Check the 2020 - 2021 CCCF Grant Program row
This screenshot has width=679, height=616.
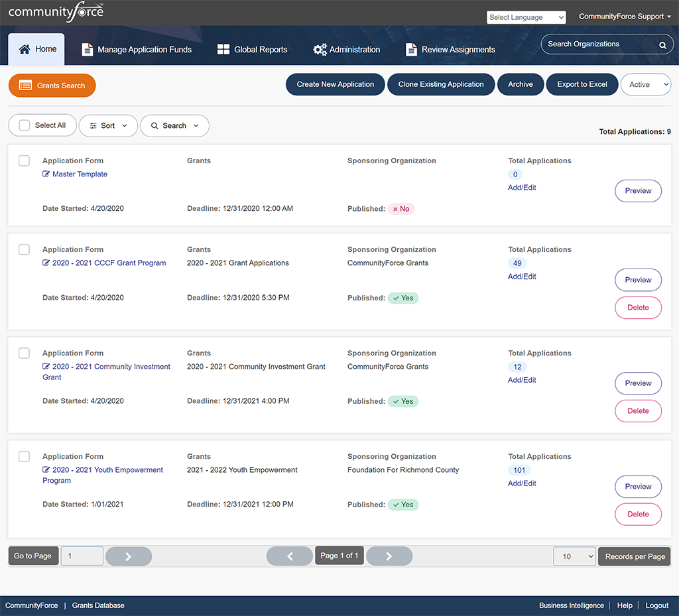click(24, 249)
